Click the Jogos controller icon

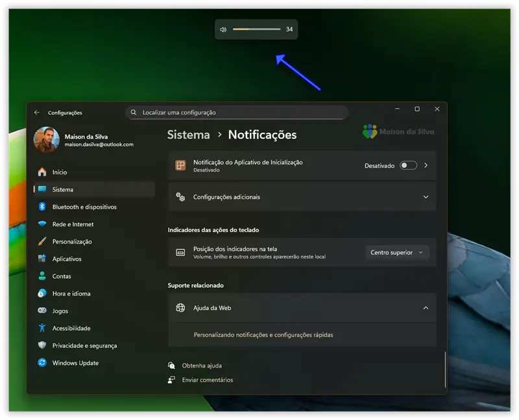tap(42, 311)
